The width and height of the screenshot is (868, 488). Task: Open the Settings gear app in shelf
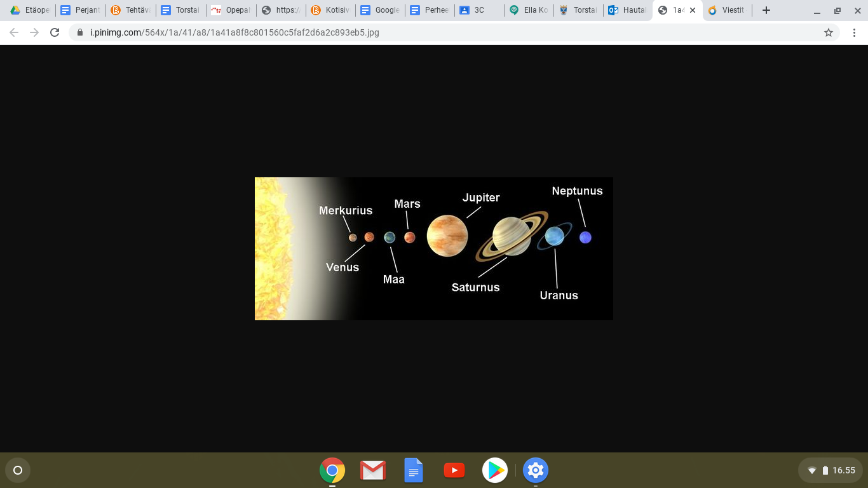(x=535, y=470)
